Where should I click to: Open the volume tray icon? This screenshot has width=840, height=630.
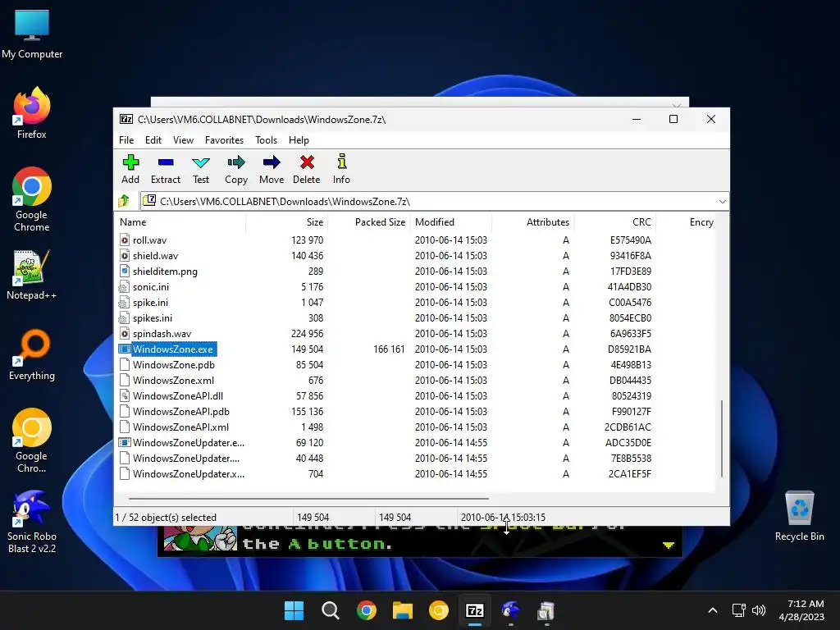point(759,610)
